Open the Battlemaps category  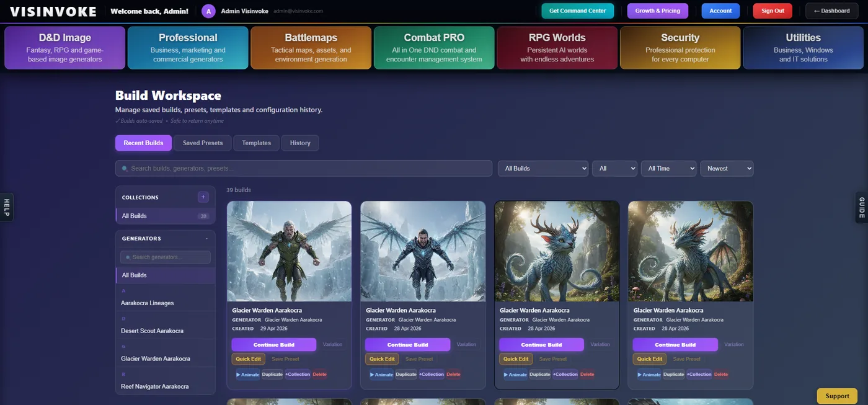[x=311, y=48]
